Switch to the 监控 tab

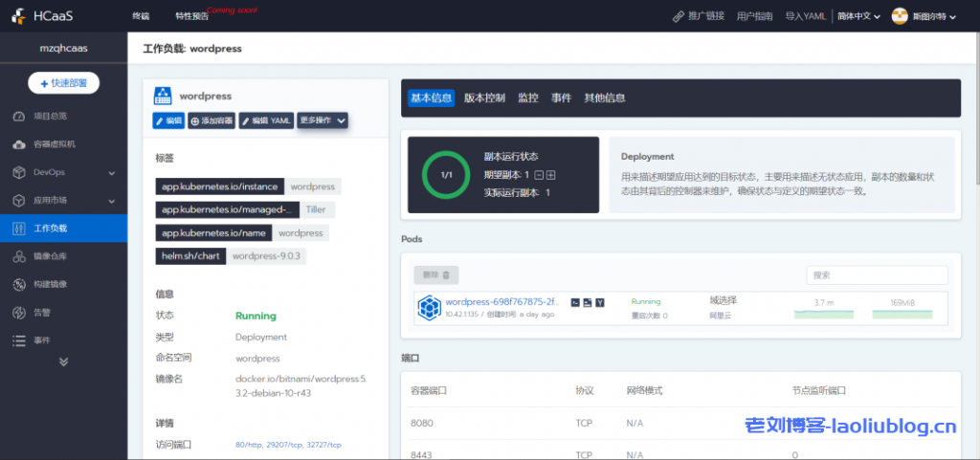pyautogui.click(x=528, y=98)
